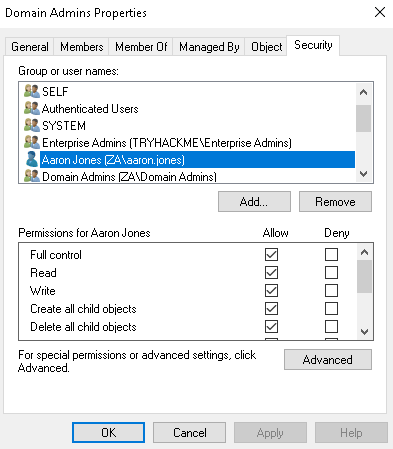The width and height of the screenshot is (393, 449).
Task: Check Deny for Read permission
Action: [x=331, y=273]
